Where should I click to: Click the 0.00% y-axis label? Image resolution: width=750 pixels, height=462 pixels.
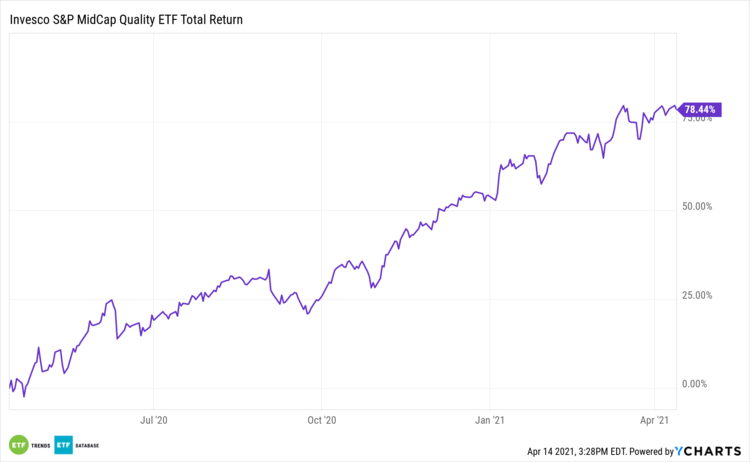[696, 384]
